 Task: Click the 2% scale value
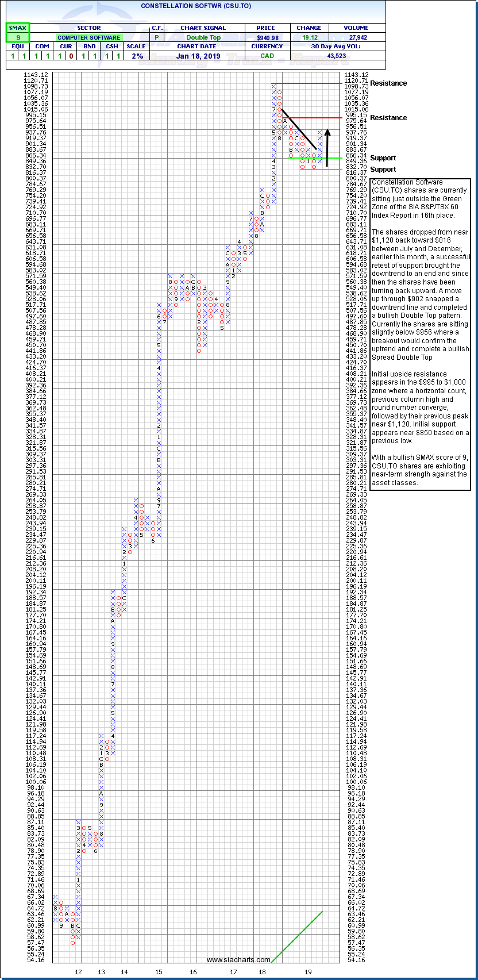[x=136, y=56]
